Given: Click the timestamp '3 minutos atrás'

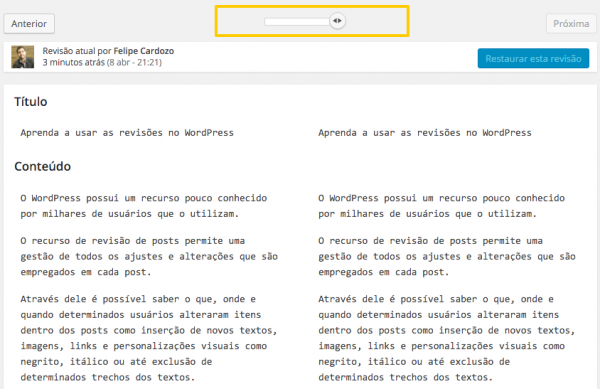Looking at the screenshot, I should point(73,62).
